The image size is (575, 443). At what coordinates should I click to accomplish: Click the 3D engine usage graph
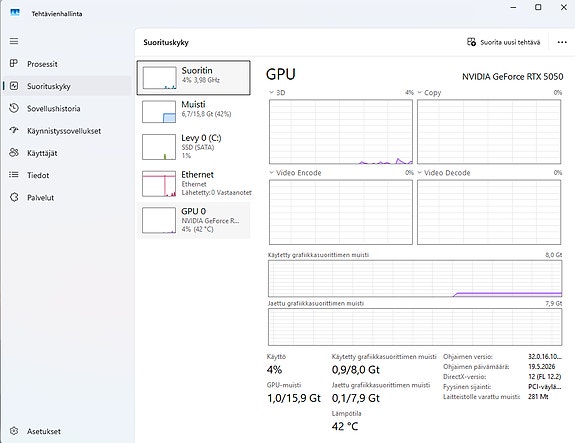[x=341, y=132]
